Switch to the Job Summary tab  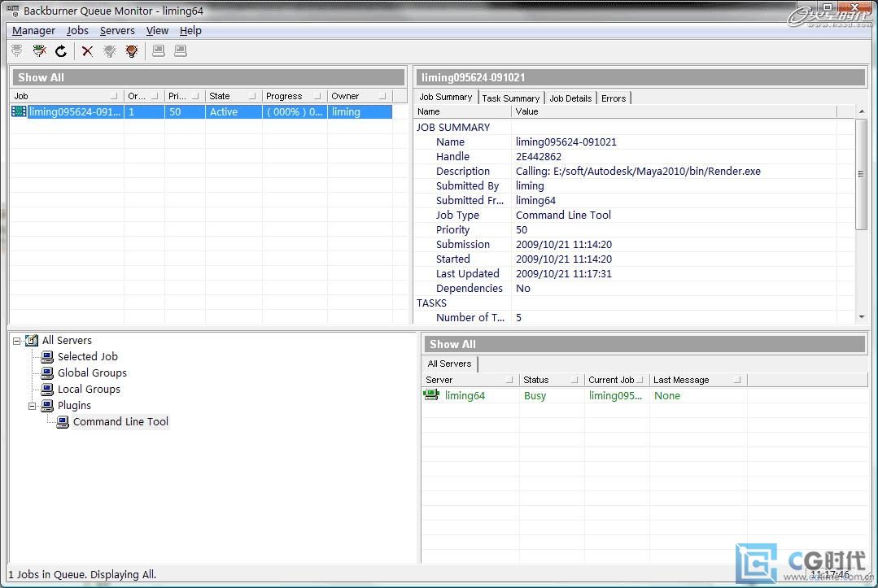pyautogui.click(x=446, y=97)
